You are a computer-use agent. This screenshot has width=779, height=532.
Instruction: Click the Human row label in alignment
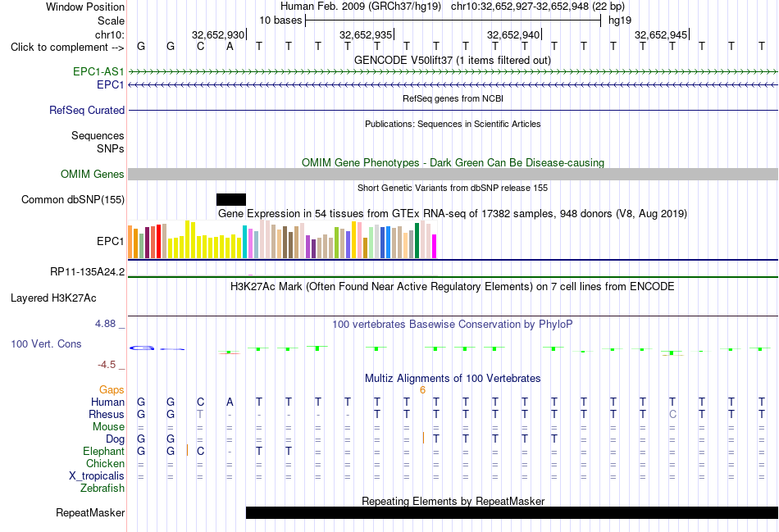tap(107, 402)
